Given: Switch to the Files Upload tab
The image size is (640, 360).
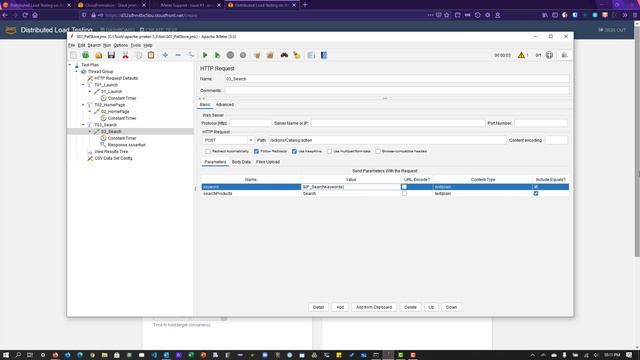Looking at the screenshot, I should [x=268, y=162].
